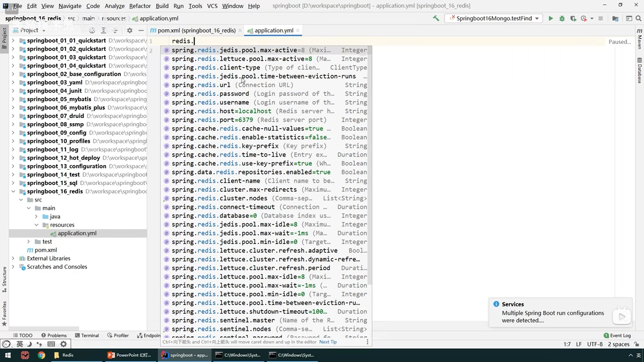Open the Navigate menu
This screenshot has height=362, width=644.
[70, 6]
